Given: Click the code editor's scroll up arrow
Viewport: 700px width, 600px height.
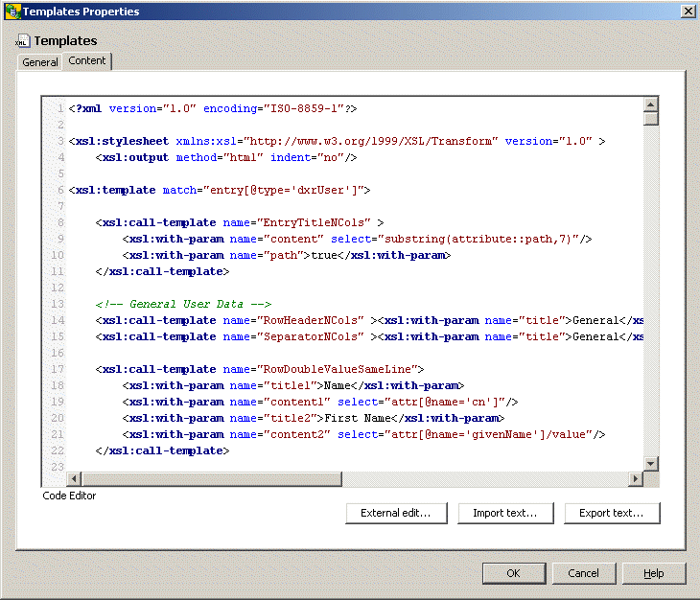Looking at the screenshot, I should click(651, 105).
